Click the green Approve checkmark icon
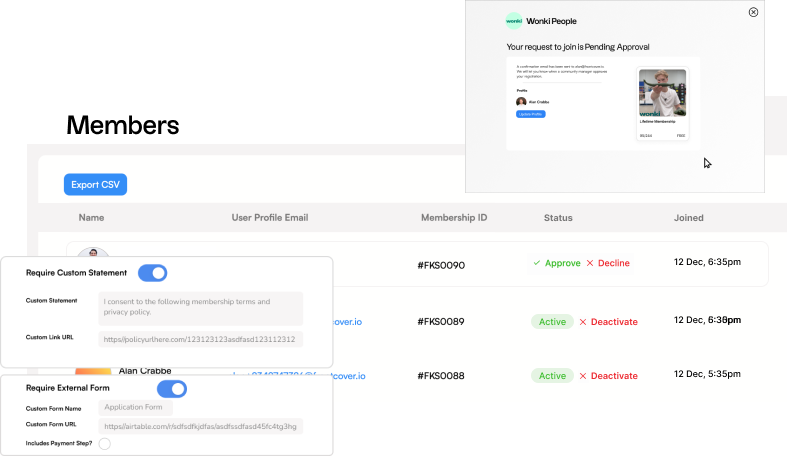This screenshot has width=787, height=456. pyautogui.click(x=537, y=264)
